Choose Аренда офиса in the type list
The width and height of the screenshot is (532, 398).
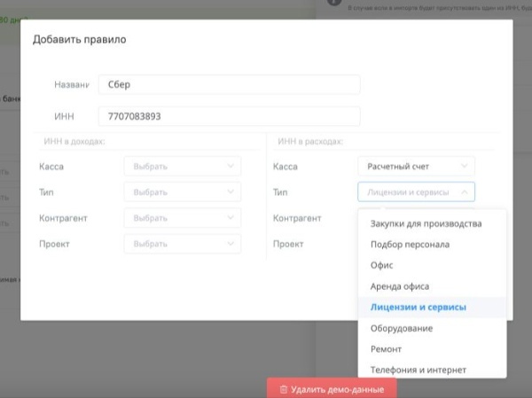click(433, 286)
